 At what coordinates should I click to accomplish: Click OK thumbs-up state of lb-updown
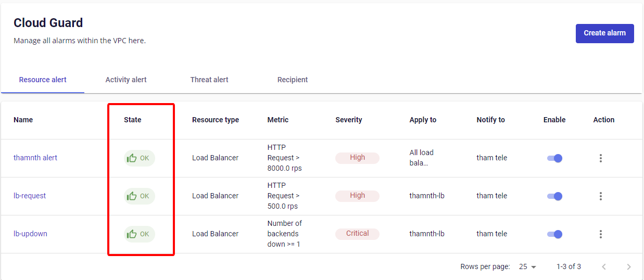click(x=139, y=234)
